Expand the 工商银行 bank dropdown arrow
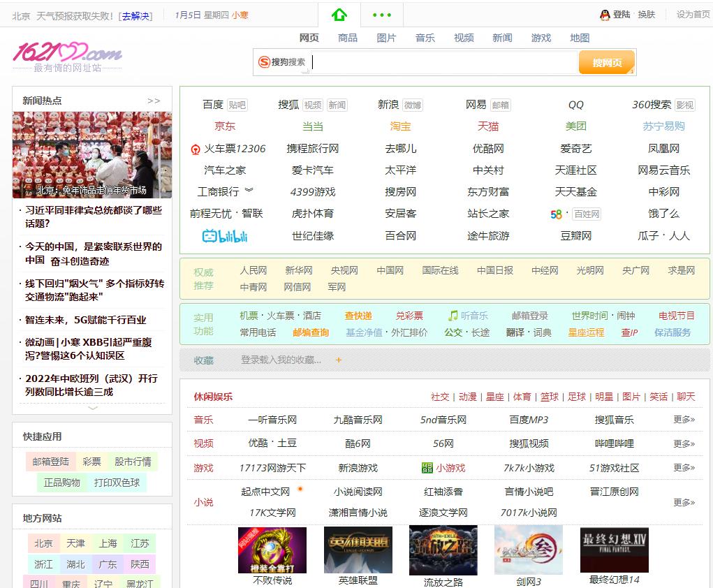 [249, 190]
